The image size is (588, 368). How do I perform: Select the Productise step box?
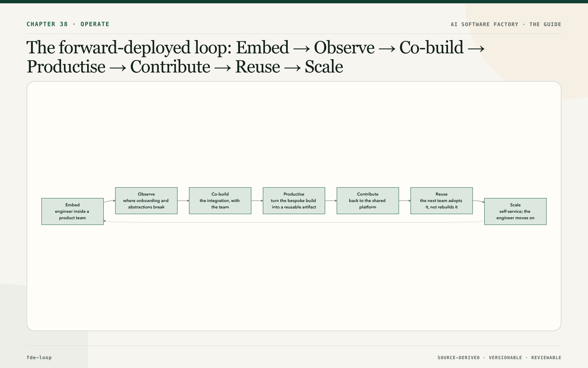[x=294, y=201]
